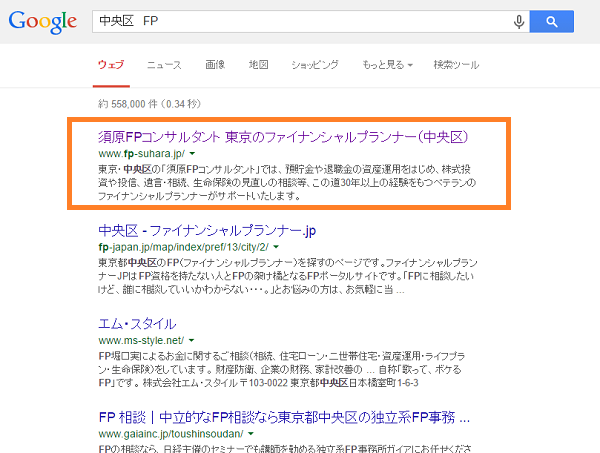Open the 地図 tab

[259, 65]
